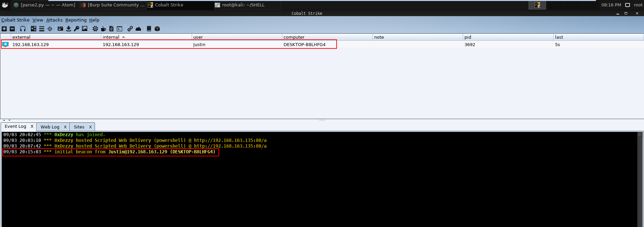Collapse top pane with the up arrow on divider
644x227 pixels.
point(4,120)
